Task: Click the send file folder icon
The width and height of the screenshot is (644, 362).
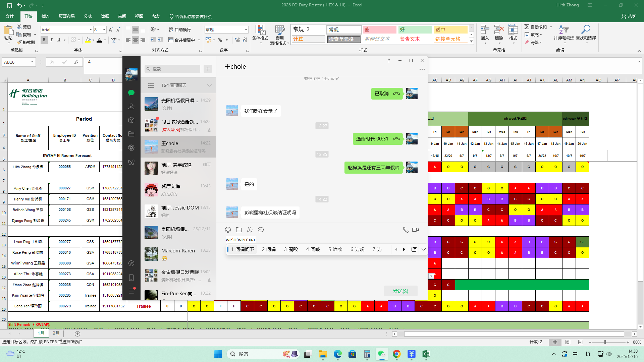Action: 239,230
